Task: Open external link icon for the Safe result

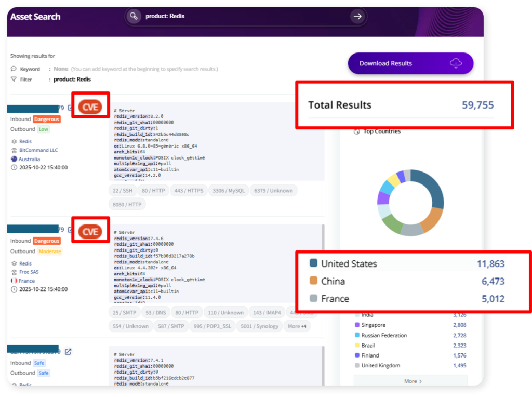Action: pos(68,352)
